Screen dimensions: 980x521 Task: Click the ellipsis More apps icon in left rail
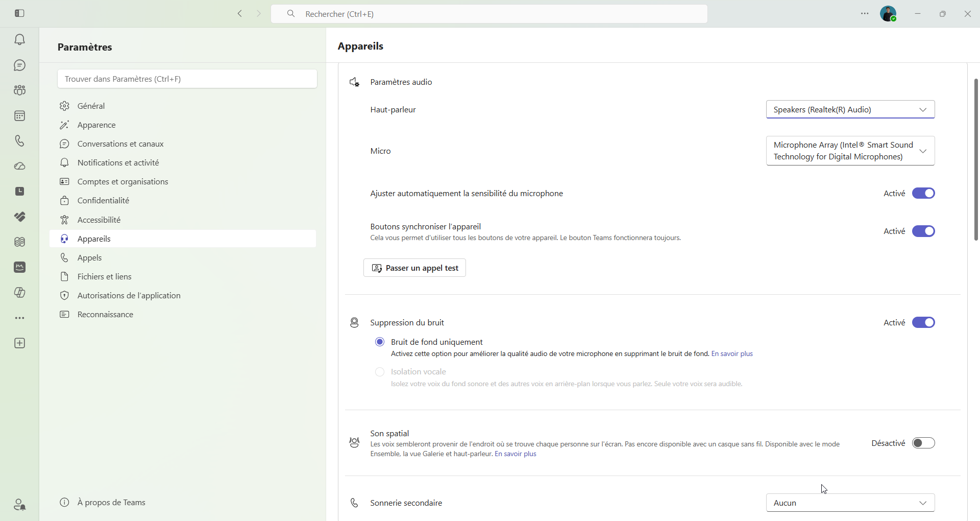point(19,318)
